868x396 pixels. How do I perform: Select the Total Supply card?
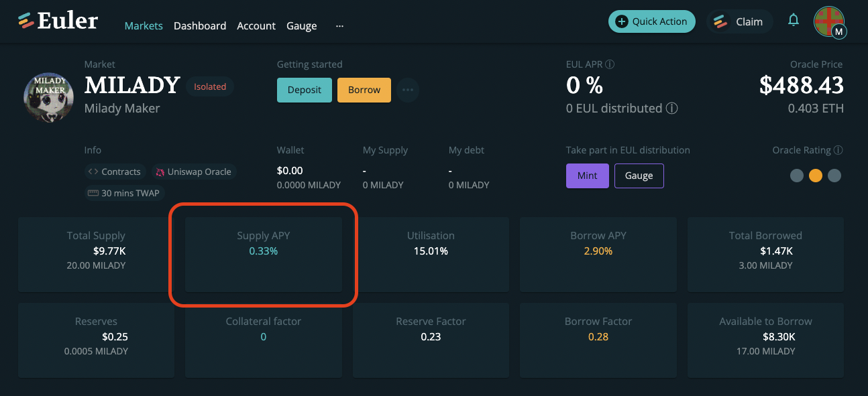pos(96,254)
